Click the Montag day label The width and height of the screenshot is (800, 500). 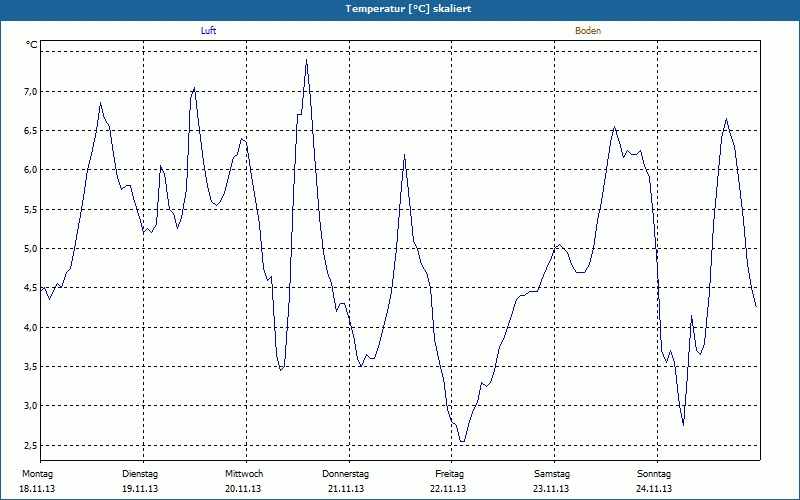pos(37,474)
